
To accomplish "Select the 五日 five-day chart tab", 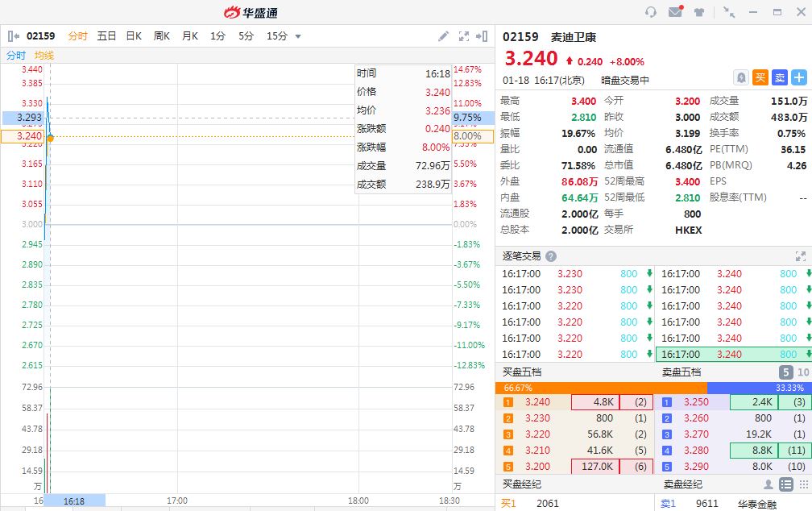I will (x=106, y=36).
